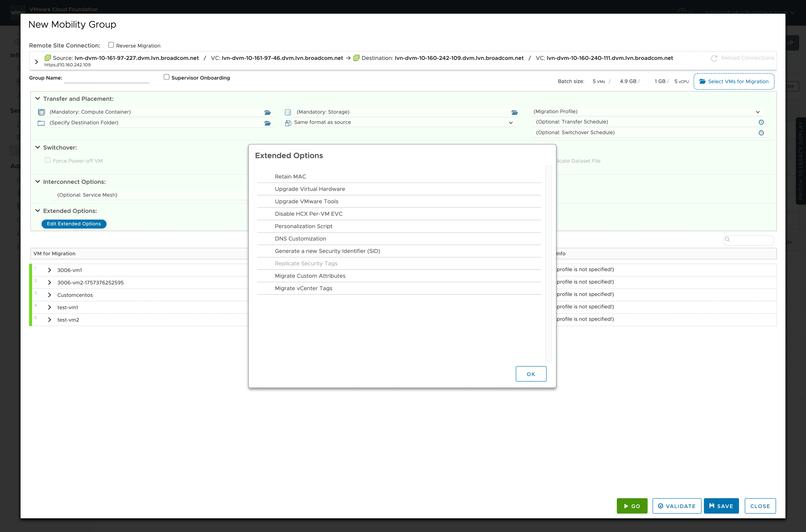Viewport: 806px width, 532px height.
Task: Click Reload Connections refresh icon
Action: click(x=714, y=58)
